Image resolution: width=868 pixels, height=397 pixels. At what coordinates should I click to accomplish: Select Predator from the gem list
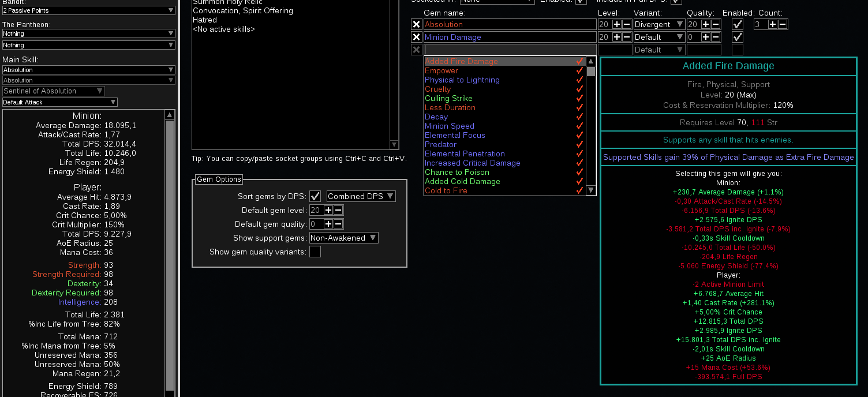pos(505,144)
